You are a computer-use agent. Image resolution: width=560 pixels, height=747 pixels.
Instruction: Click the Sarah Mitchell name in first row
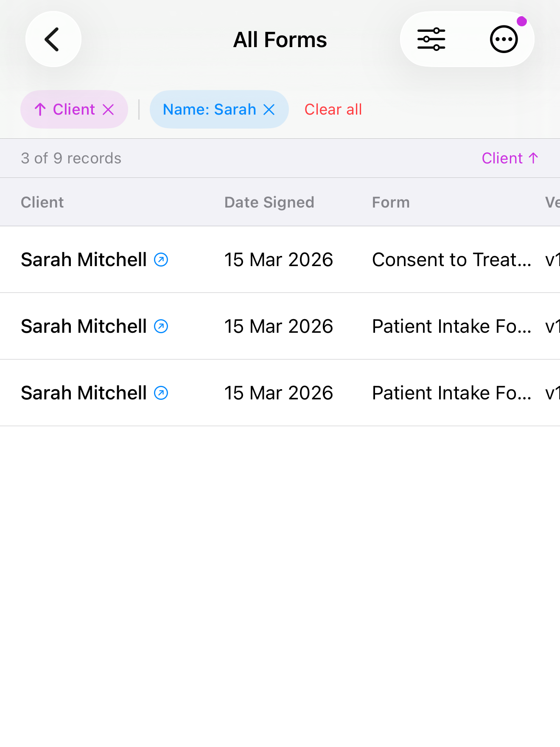pyautogui.click(x=84, y=260)
